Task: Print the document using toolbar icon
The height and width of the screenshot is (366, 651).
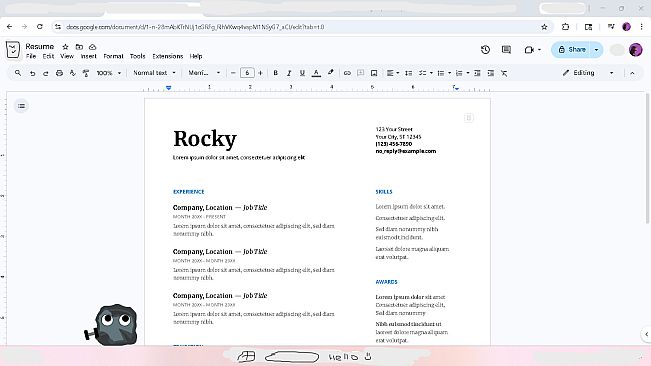Action: tap(59, 73)
